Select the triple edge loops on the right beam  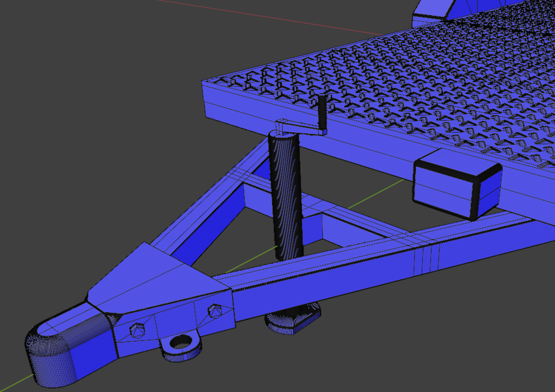[x=426, y=259]
